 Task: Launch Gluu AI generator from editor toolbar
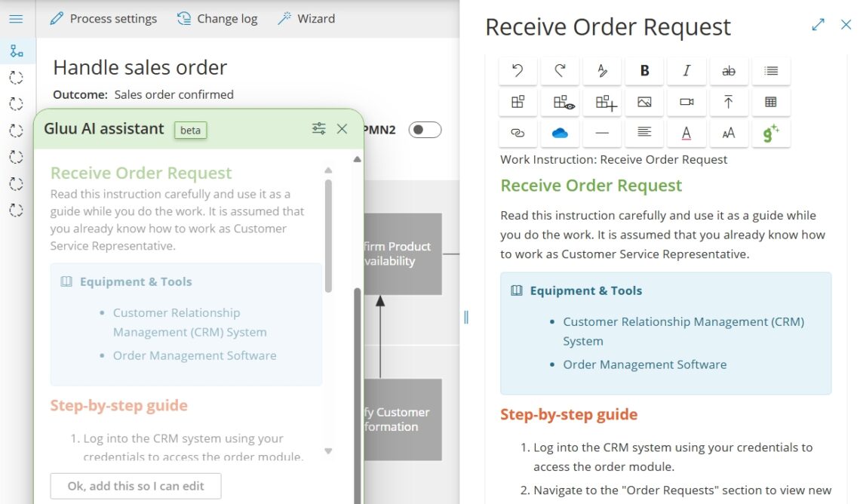click(770, 133)
